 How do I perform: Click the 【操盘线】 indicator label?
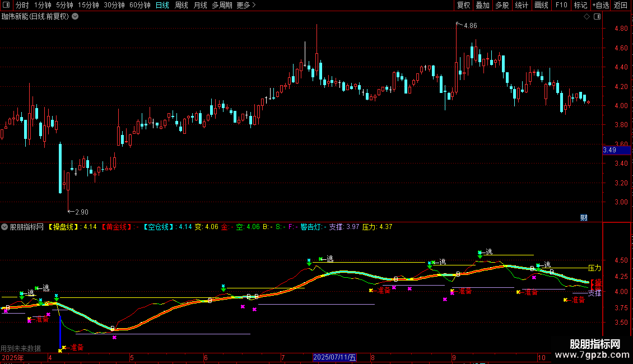click(x=64, y=227)
